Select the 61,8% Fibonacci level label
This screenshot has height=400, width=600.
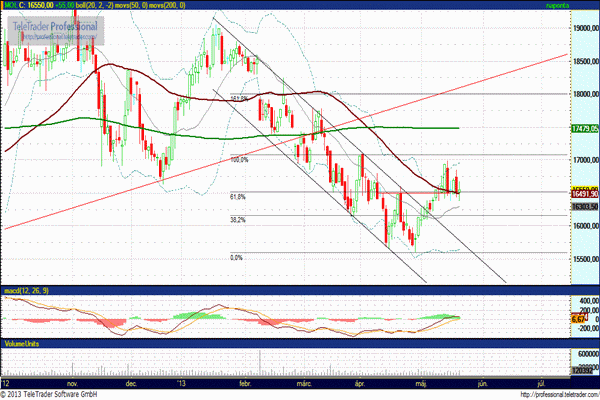point(238,197)
